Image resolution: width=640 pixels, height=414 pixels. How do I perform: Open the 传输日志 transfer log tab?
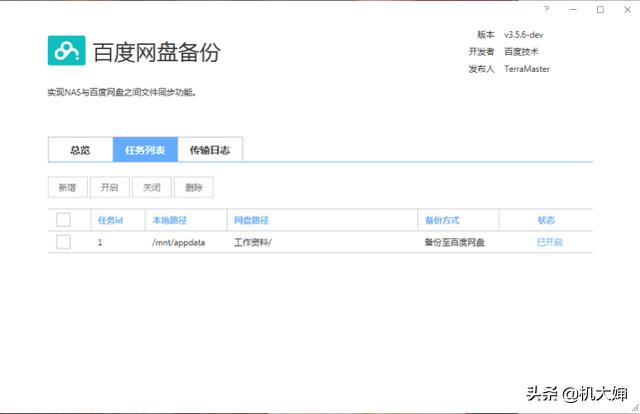pyautogui.click(x=210, y=150)
